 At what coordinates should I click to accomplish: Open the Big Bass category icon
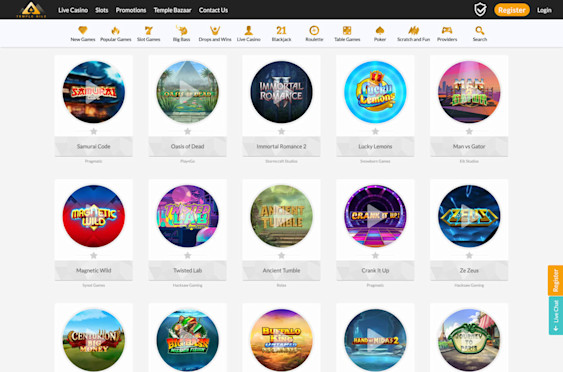pyautogui.click(x=181, y=31)
